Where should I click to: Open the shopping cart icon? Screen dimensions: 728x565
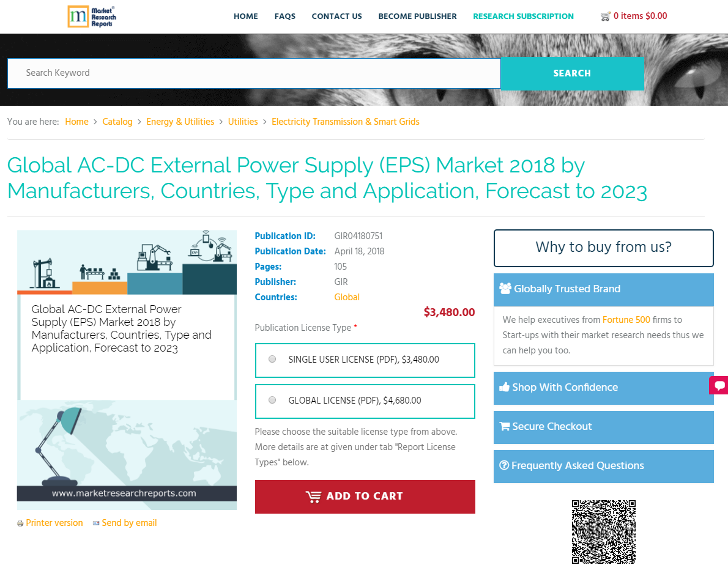click(x=606, y=15)
